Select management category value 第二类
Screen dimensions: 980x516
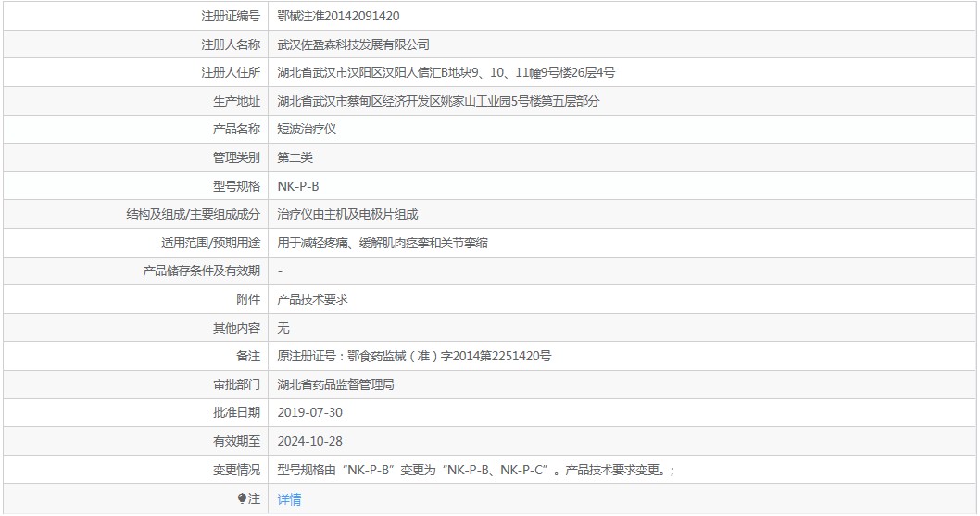tap(295, 157)
